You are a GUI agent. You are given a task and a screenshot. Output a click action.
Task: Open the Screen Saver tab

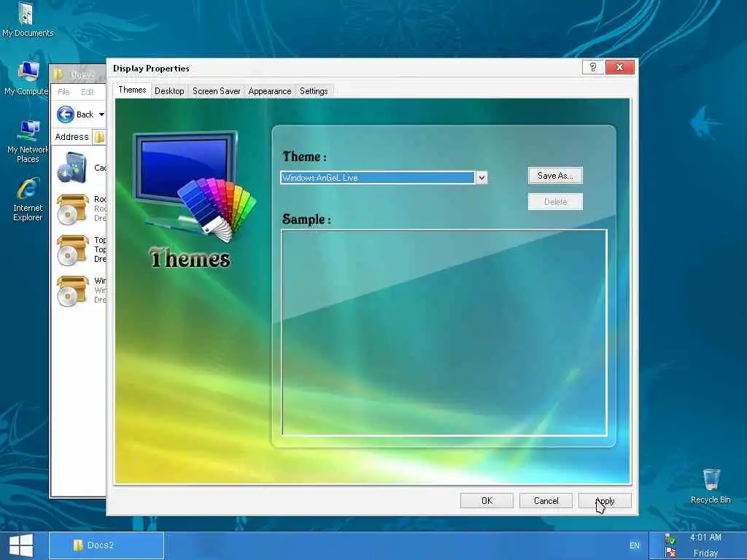tap(216, 91)
